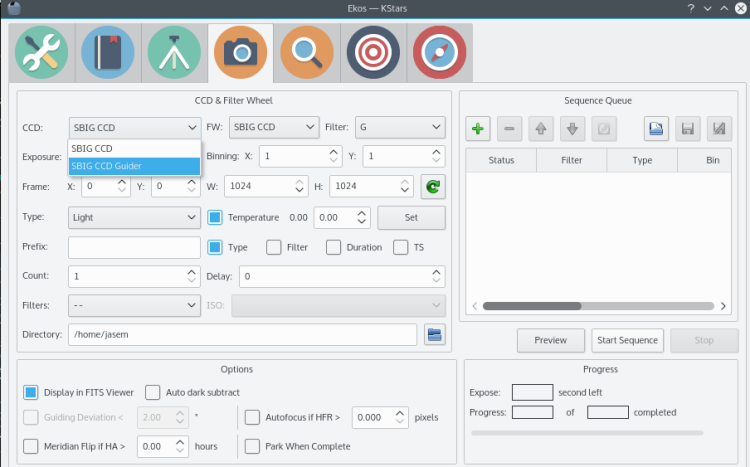The image size is (750, 467).
Task: Open the Type dropdown showing Light
Action: click(x=134, y=218)
